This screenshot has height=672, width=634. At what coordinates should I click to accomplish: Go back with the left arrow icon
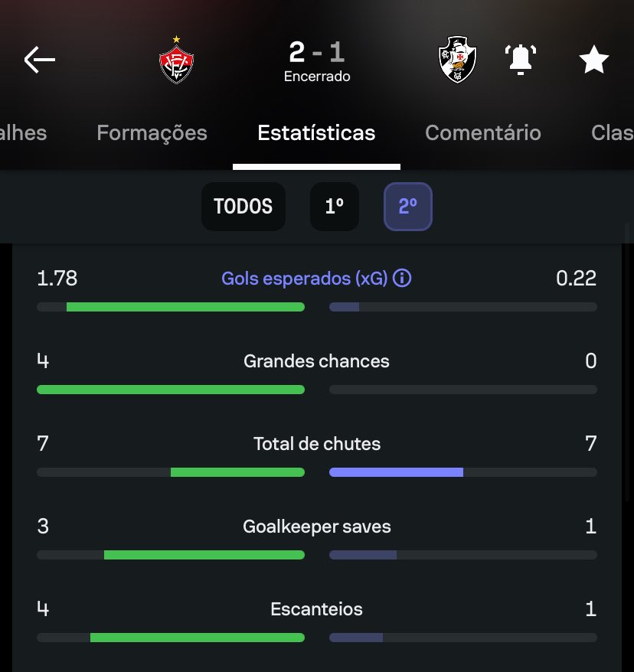click(40, 60)
